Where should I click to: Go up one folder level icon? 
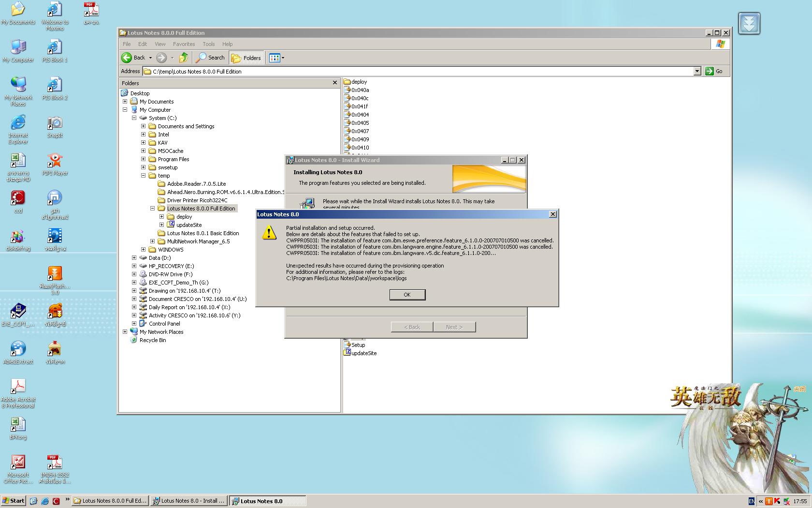[183, 58]
